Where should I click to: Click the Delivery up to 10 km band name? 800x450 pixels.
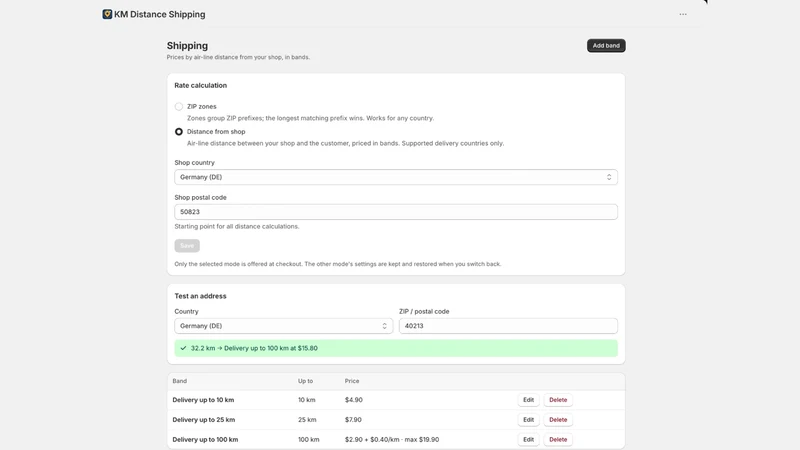coord(203,400)
